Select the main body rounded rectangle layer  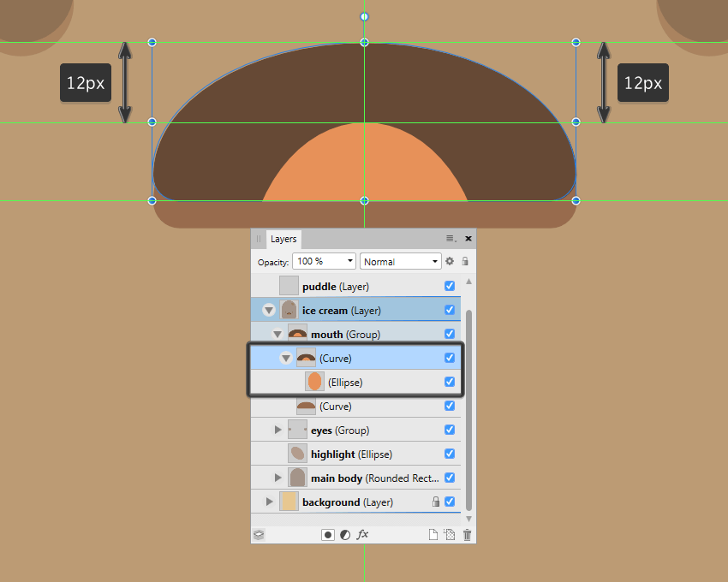(368, 478)
